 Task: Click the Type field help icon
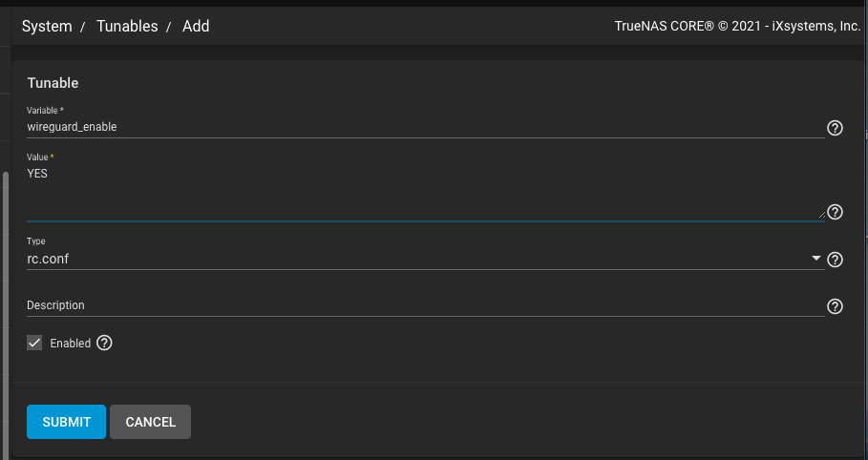835,260
